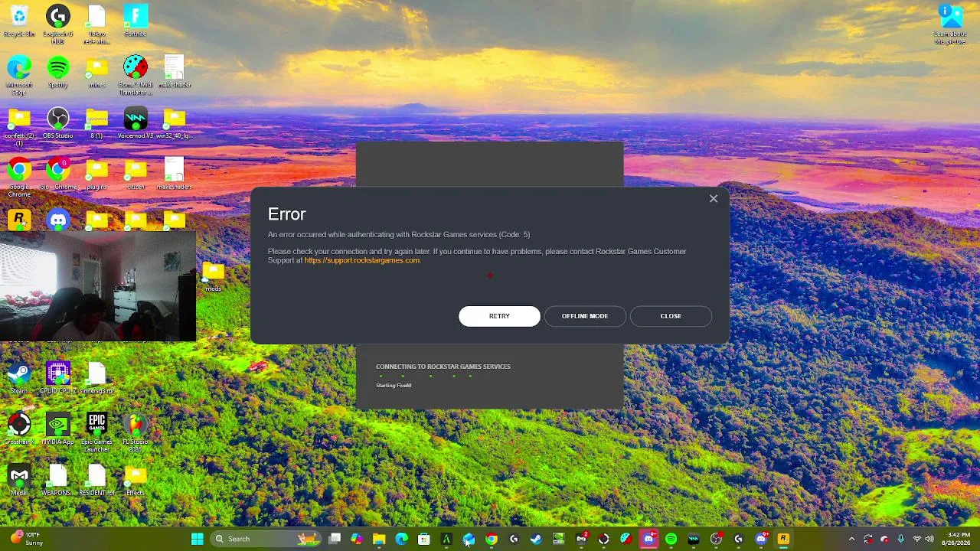Click the CLOSE button in the Error dialog
Viewport: 980px width, 551px height.
tap(671, 316)
